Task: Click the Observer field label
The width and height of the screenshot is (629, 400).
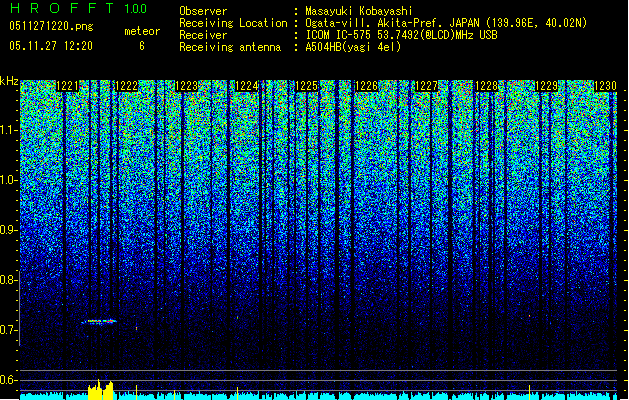Action: [x=203, y=11]
